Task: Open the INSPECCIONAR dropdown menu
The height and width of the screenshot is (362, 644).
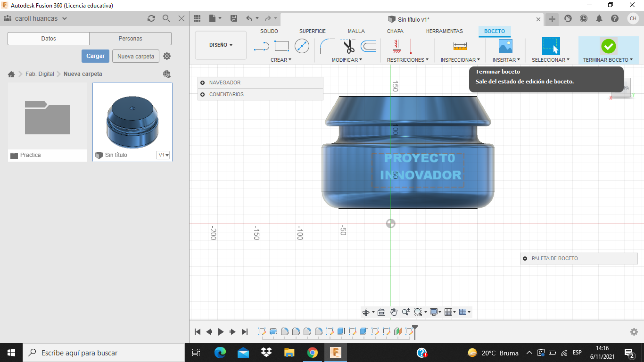Action: tap(460, 60)
